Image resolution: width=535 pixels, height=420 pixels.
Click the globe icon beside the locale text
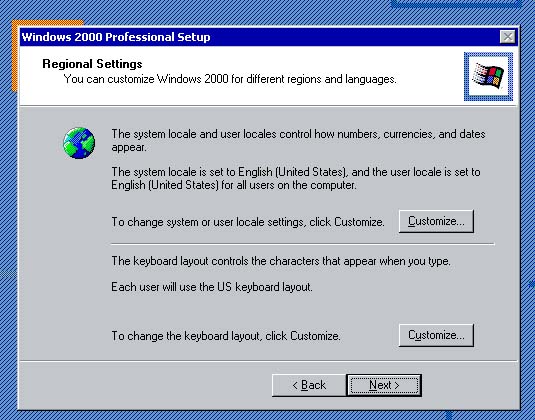(79, 143)
